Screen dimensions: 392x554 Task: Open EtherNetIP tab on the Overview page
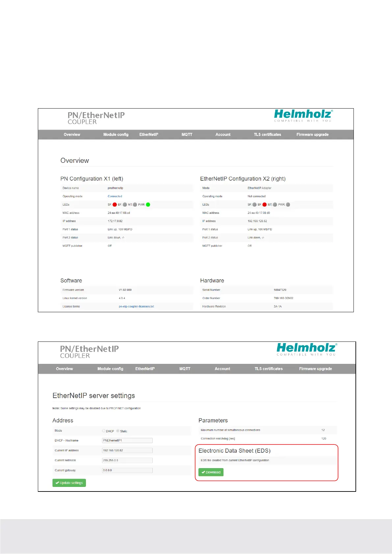click(149, 135)
